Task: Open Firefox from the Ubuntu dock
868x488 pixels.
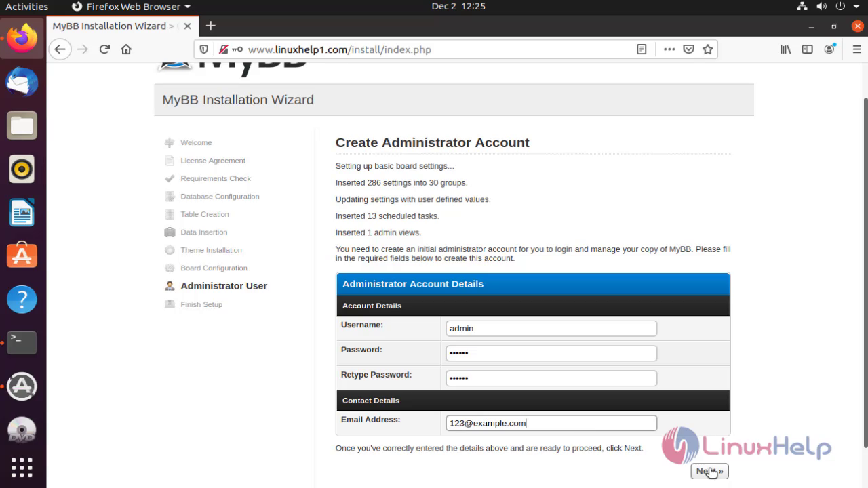Action: pos(22,38)
